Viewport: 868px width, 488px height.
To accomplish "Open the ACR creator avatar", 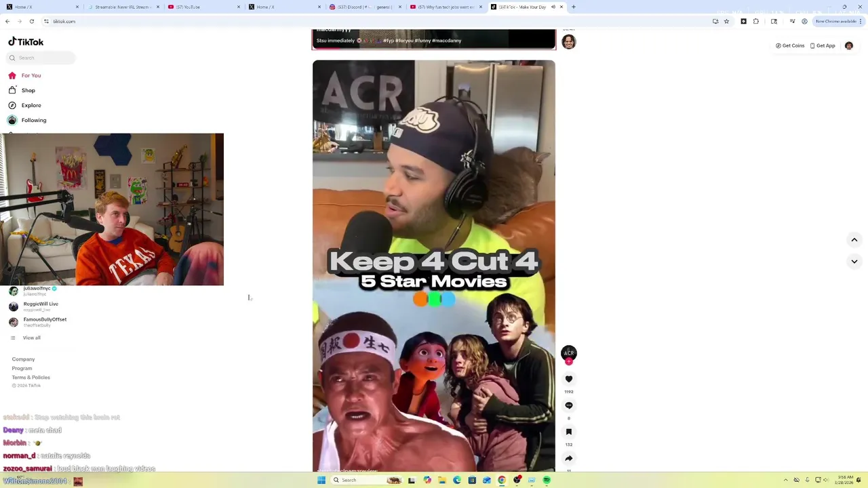I will click(x=569, y=353).
